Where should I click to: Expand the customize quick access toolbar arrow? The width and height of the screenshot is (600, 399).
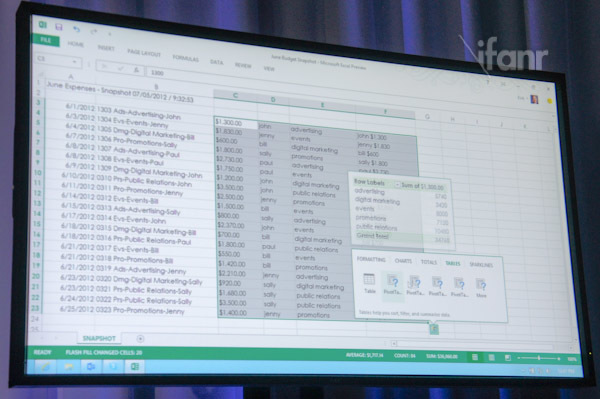[109, 34]
